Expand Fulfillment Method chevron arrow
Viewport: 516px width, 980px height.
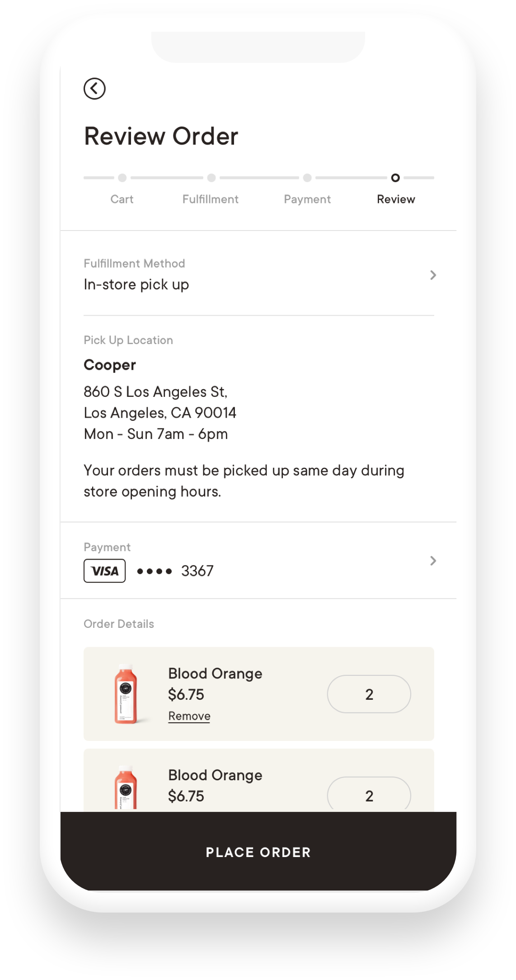(x=433, y=275)
